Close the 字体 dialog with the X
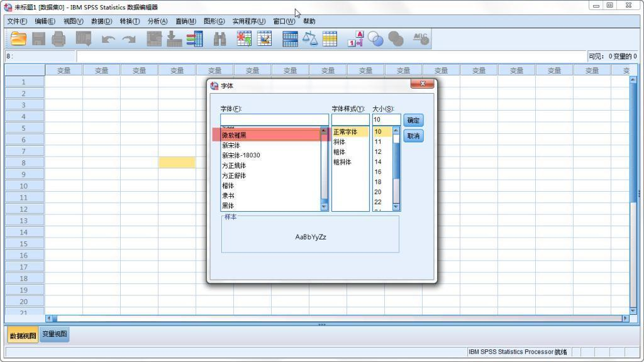Screen dimensions: 644x362 click(422, 84)
